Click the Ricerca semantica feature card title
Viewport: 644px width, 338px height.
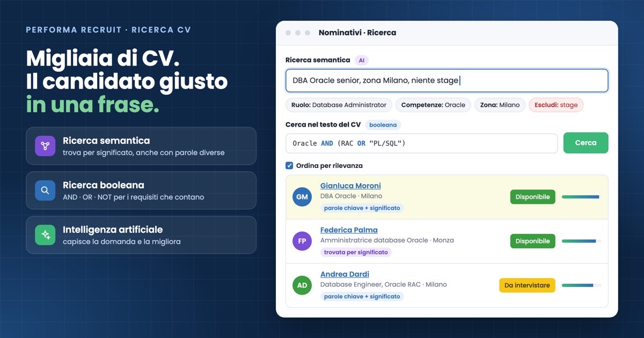click(106, 141)
